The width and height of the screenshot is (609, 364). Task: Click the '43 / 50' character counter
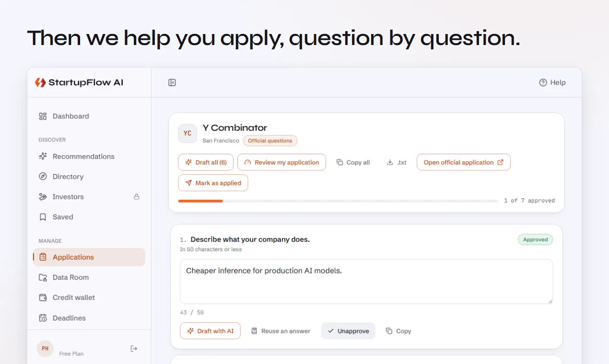point(192,312)
